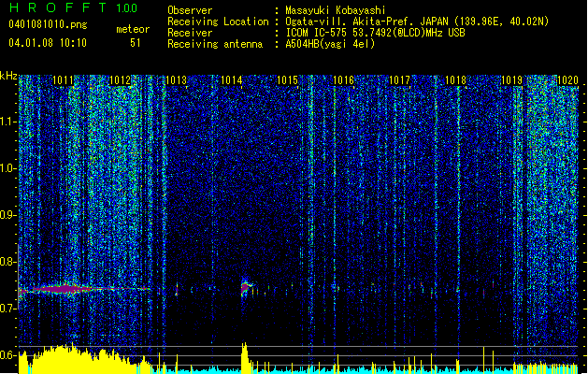Click the kHz axis unit label
The height and width of the screenshot is (374, 588).
tap(8, 76)
